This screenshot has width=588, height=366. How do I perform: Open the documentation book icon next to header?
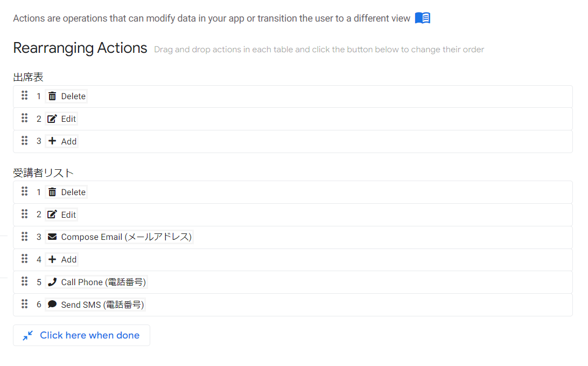(422, 18)
